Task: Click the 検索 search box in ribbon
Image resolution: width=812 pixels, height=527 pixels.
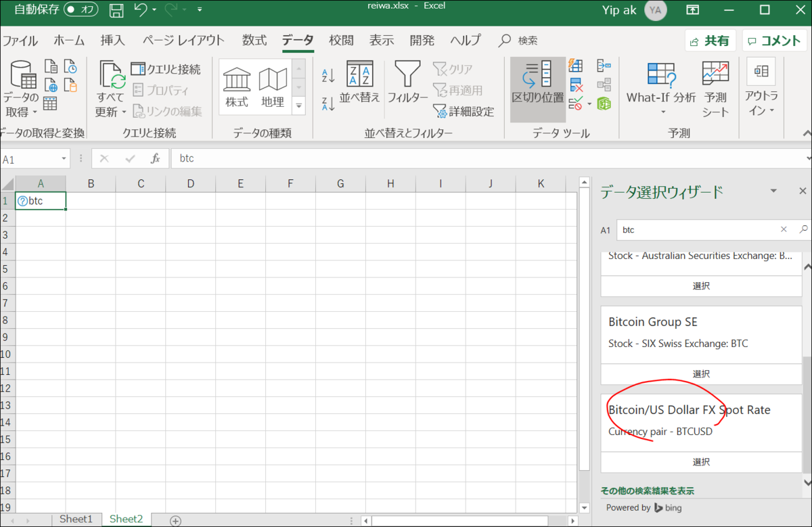Action: 518,41
